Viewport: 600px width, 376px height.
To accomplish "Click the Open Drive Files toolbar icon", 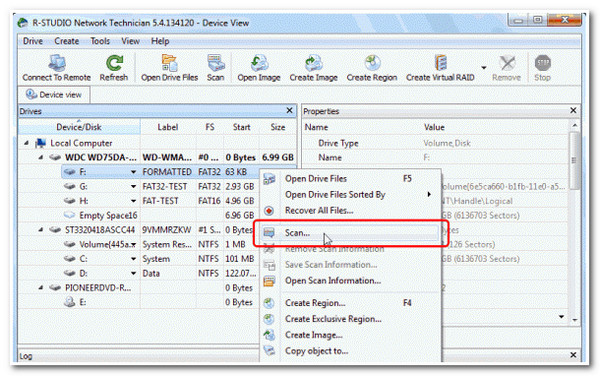I will (170, 68).
